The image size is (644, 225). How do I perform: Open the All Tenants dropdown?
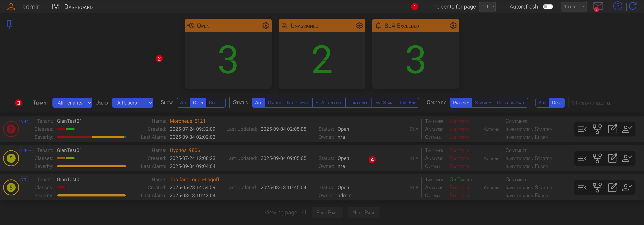(x=72, y=103)
